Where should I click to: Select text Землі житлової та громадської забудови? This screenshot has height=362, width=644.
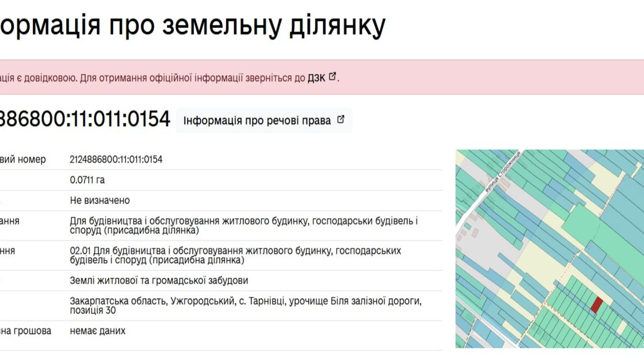click(159, 281)
